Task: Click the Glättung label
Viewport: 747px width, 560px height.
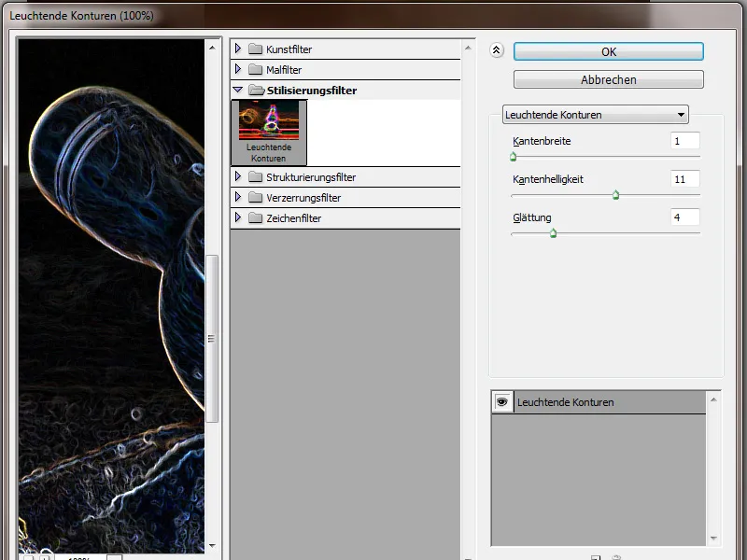Action: (532, 217)
